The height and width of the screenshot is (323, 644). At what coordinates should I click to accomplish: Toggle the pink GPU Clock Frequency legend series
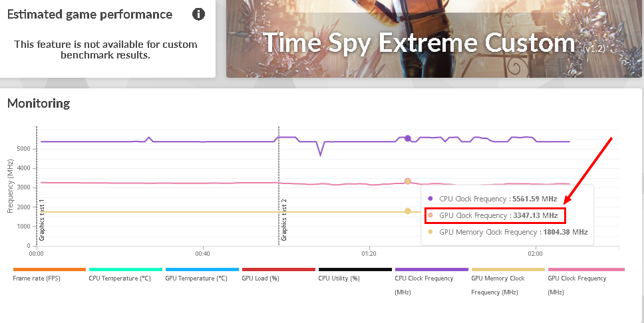586,282
